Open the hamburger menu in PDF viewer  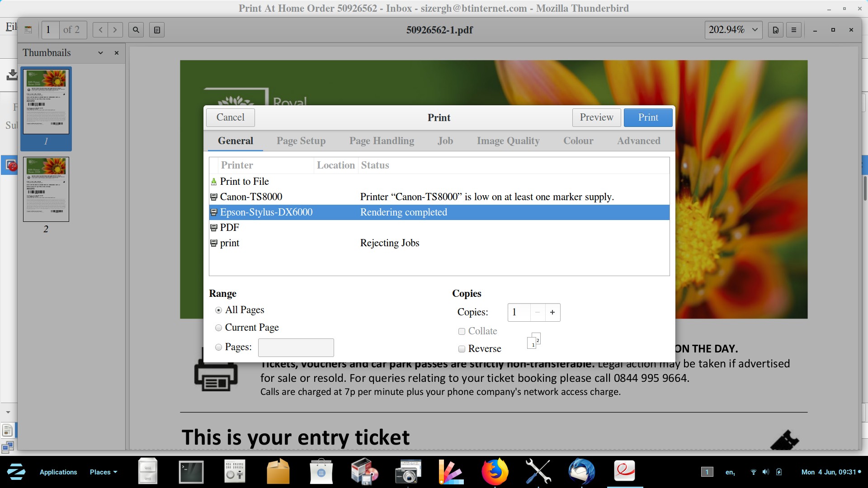[x=794, y=30]
